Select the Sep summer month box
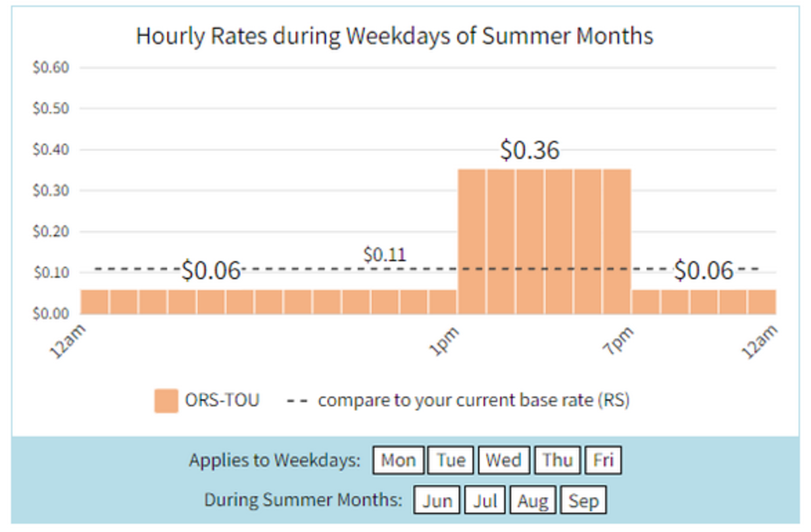The image size is (811, 532). tap(583, 501)
